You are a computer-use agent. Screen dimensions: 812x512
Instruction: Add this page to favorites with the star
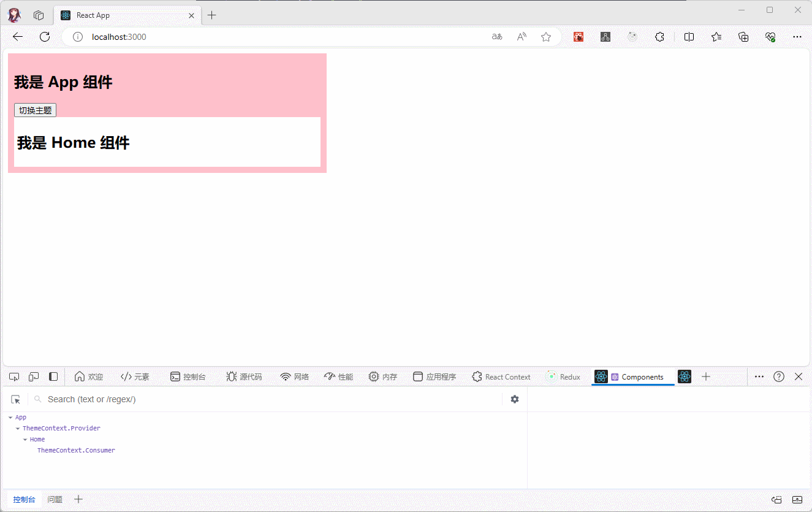click(546, 37)
